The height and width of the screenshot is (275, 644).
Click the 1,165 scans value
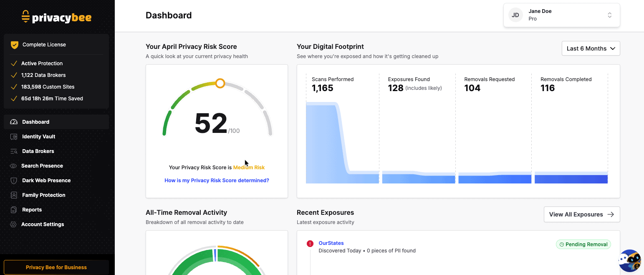coord(323,88)
